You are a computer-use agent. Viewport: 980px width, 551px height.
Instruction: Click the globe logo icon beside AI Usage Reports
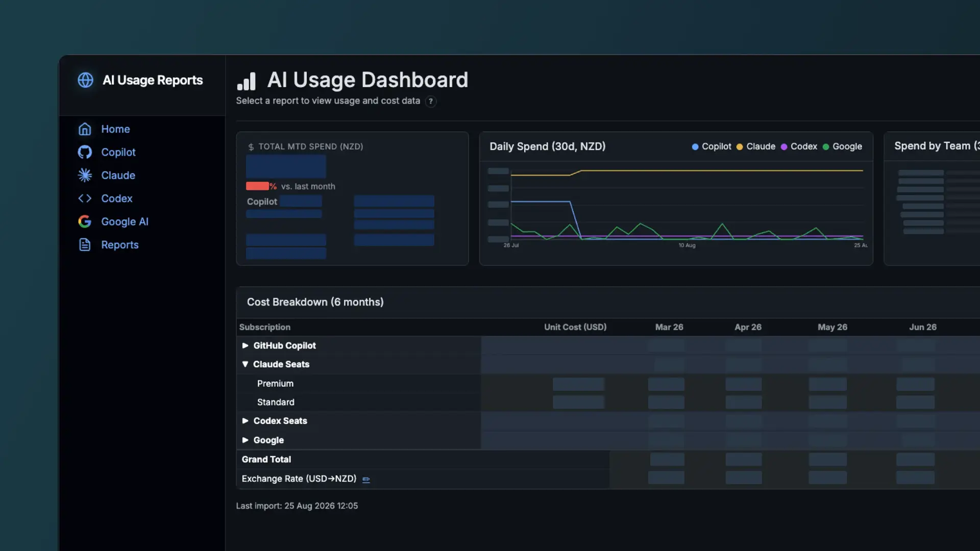pos(85,80)
